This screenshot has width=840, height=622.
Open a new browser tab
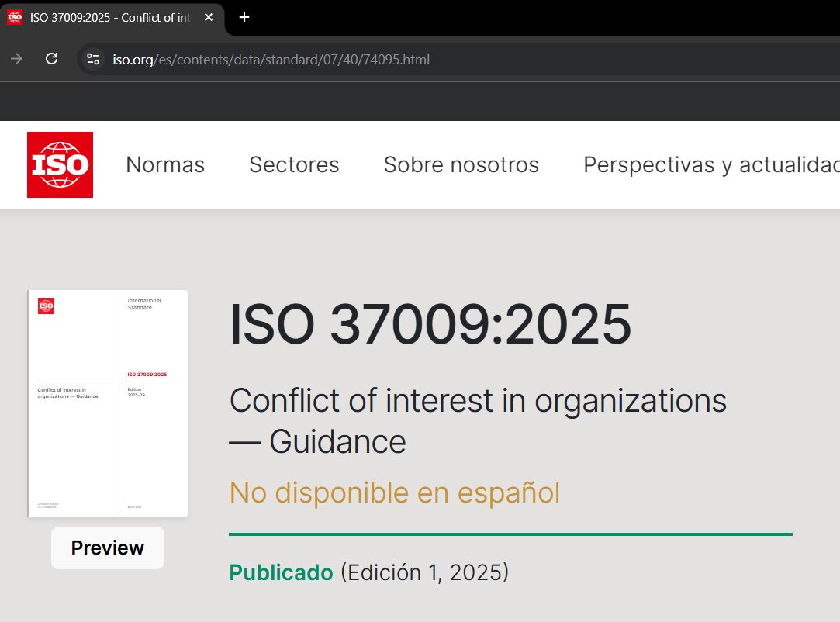click(244, 17)
